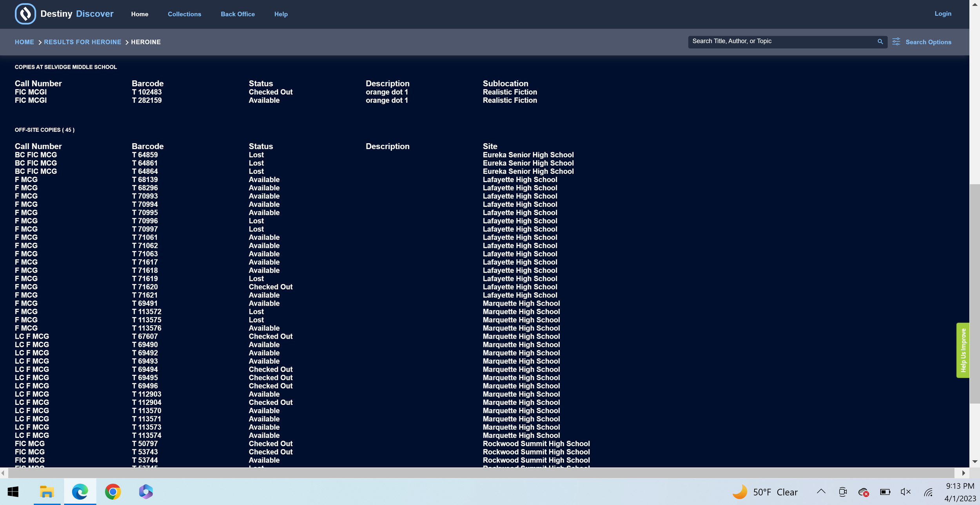The height and width of the screenshot is (505, 980).
Task: Select the Help menu item
Action: click(x=281, y=14)
